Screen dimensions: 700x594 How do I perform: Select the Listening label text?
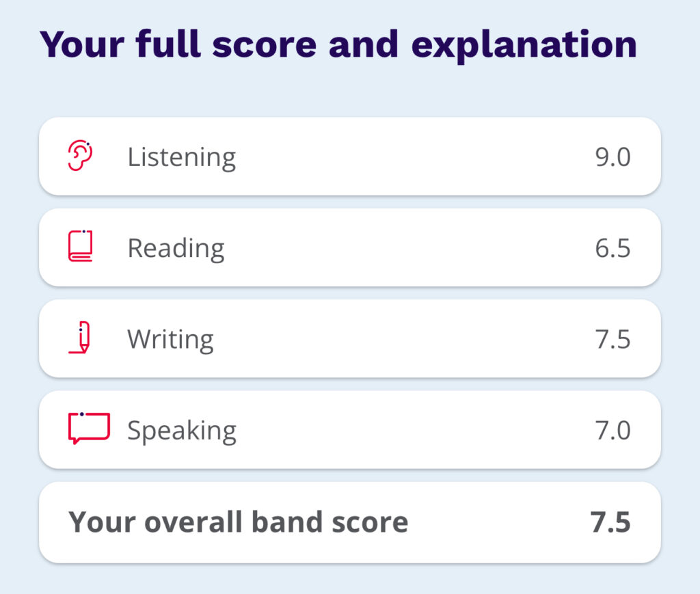click(181, 157)
